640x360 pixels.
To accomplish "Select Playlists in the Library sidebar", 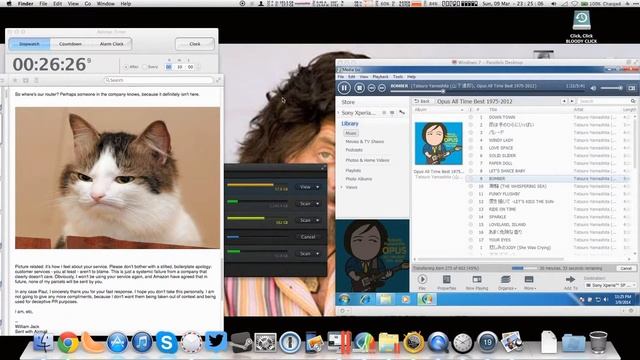I will click(353, 171).
